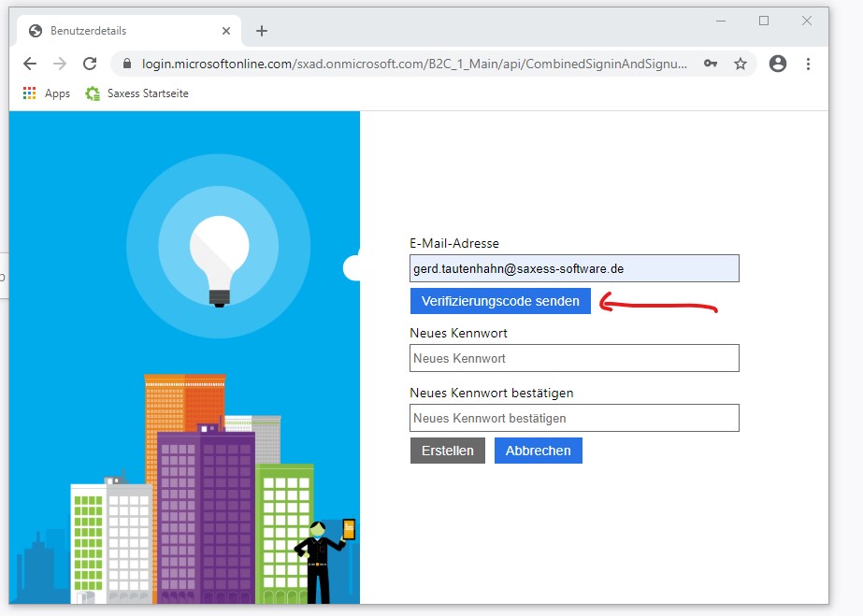Image resolution: width=863 pixels, height=616 pixels.
Task: Click the E-Mail-Adresse input field
Action: 574,268
